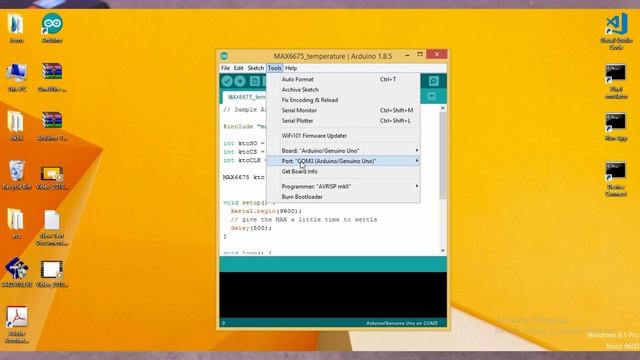
Task: Open the File menu
Action: tap(225, 68)
